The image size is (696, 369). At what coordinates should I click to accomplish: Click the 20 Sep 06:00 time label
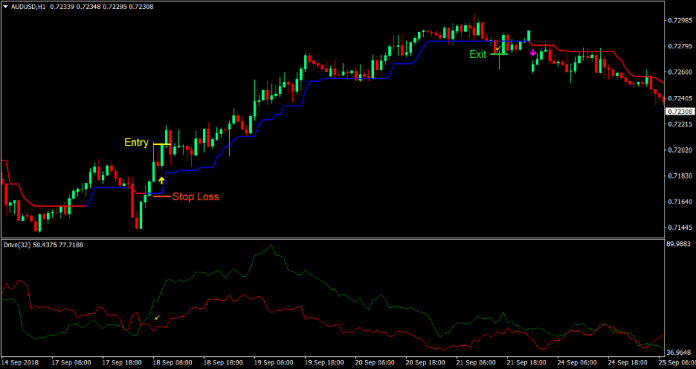pyautogui.click(x=375, y=362)
